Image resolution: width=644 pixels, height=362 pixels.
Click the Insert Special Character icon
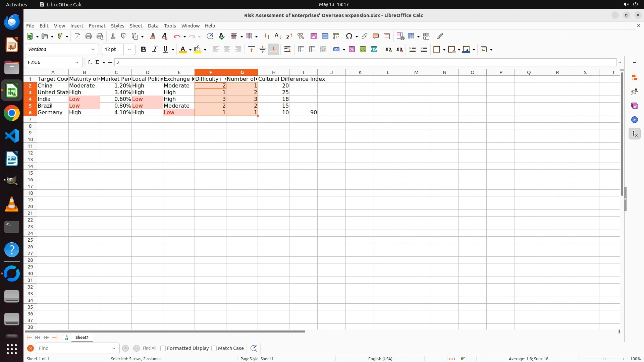tap(349, 36)
